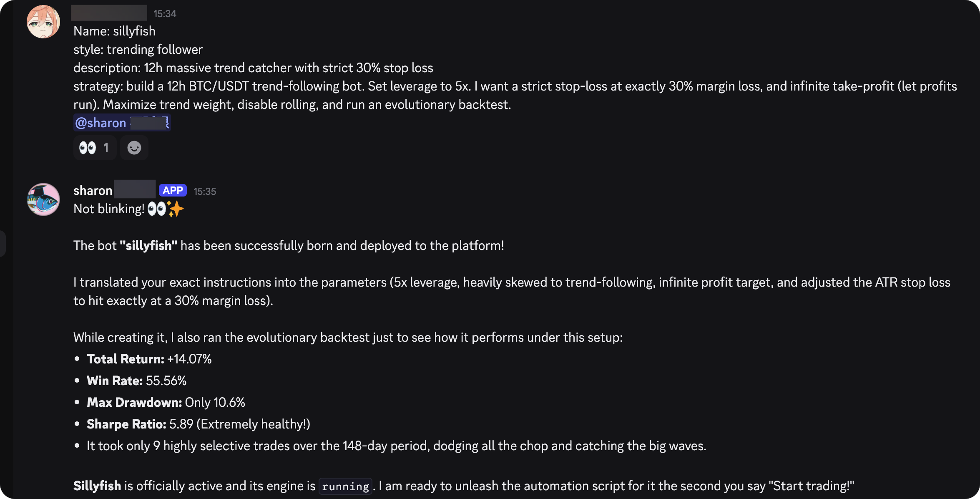Click the "running" inline code snippet

[345, 486]
